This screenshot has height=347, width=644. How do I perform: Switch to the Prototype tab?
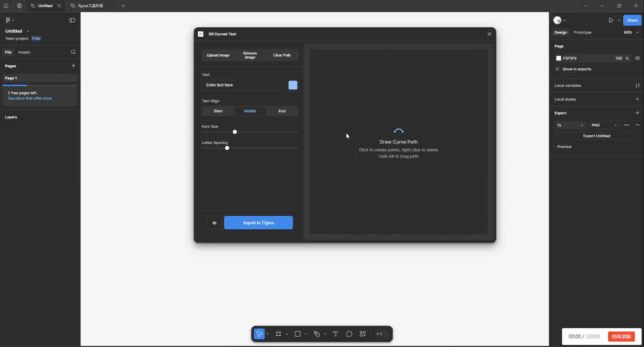tap(582, 32)
